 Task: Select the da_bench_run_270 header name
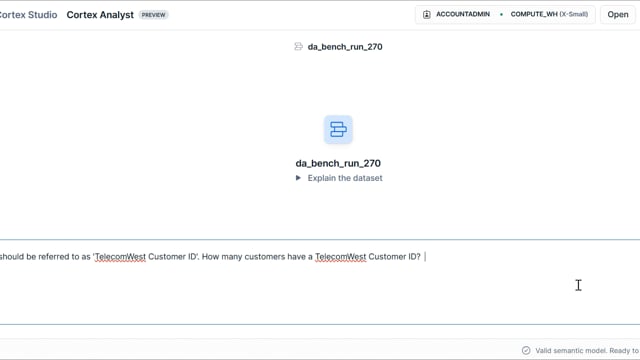point(345,47)
